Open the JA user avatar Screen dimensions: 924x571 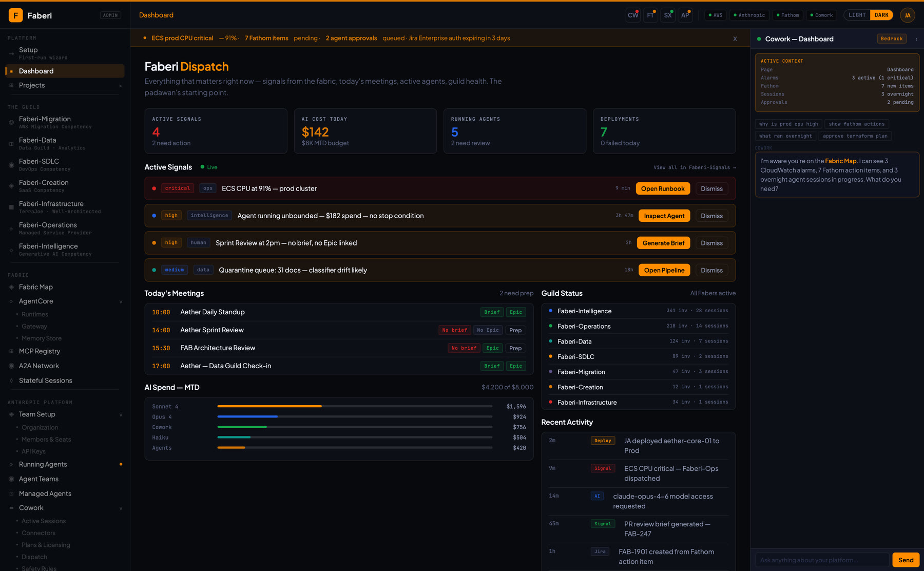(x=908, y=15)
